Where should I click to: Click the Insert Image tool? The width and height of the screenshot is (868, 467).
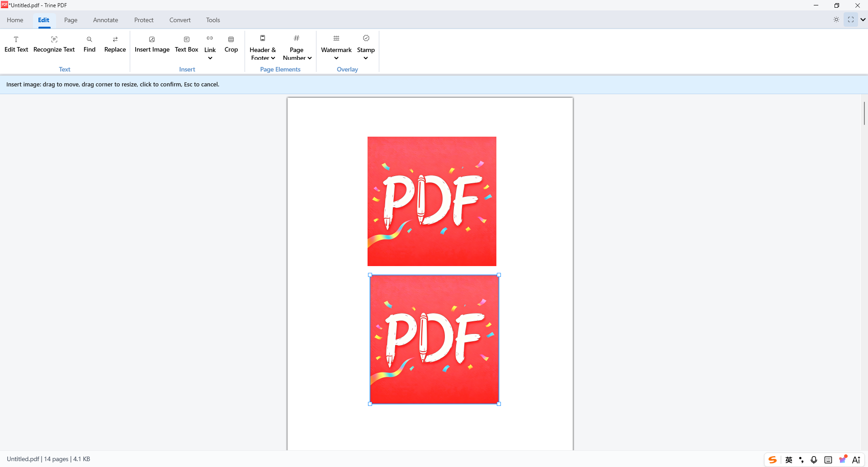tap(152, 44)
